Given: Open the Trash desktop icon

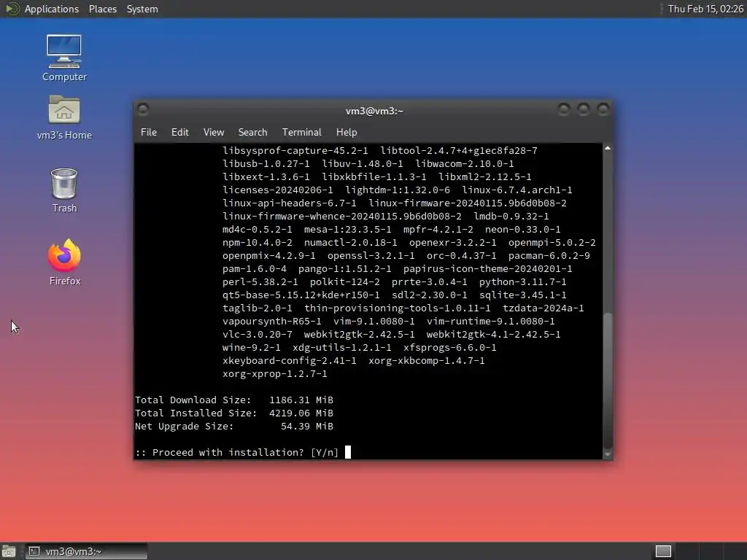Looking at the screenshot, I should click(x=64, y=190).
